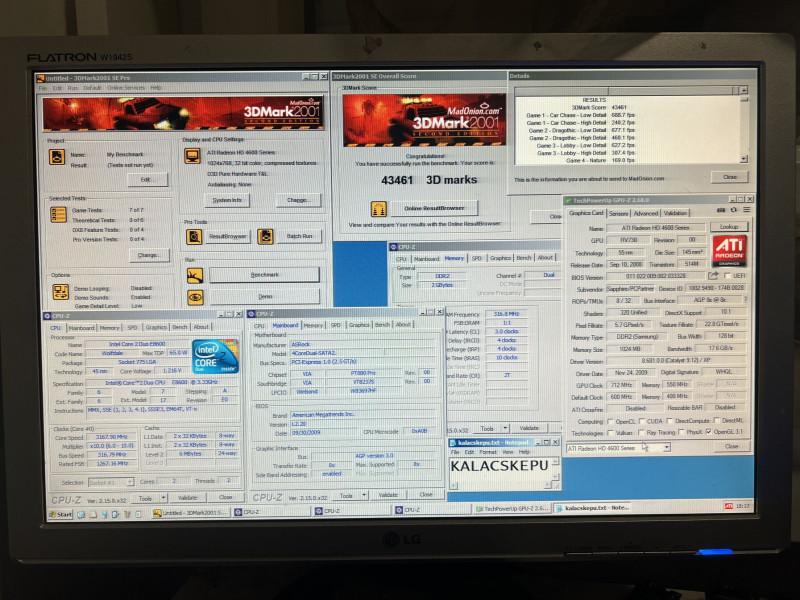Image resolution: width=800 pixels, height=600 pixels.
Task: Open the Untitled 3DMark2001 taskbar button
Action: point(191,512)
